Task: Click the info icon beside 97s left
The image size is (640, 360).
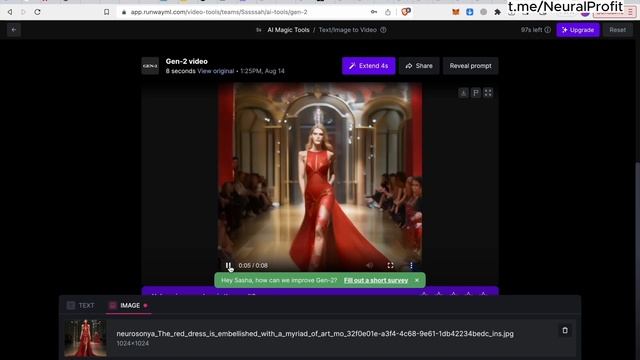Action: tap(548, 30)
